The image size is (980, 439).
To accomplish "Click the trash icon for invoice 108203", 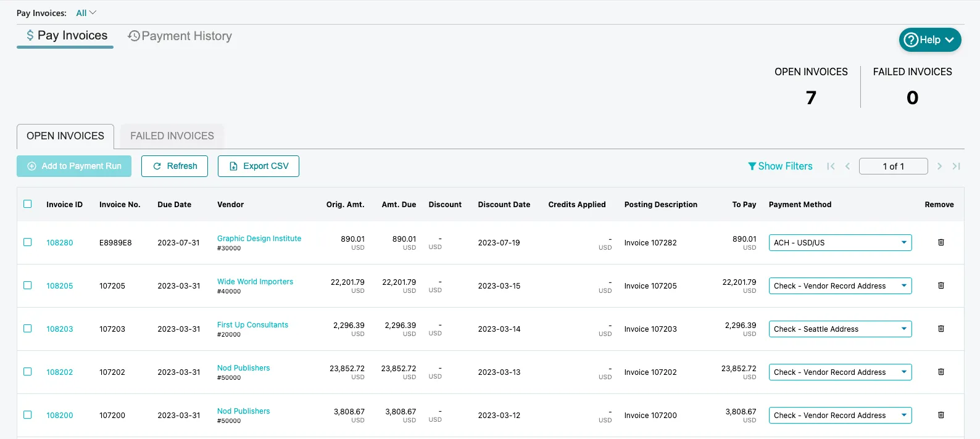I will (941, 329).
